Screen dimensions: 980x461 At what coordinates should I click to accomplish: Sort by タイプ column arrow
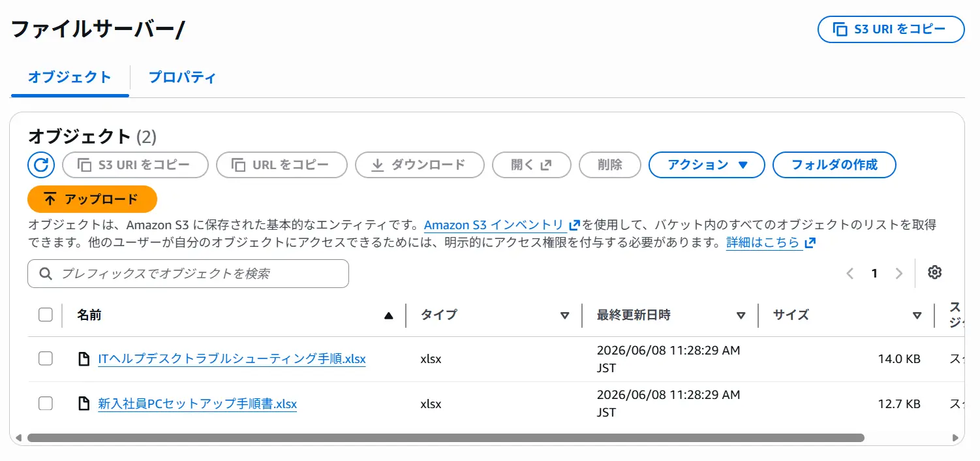click(x=565, y=315)
